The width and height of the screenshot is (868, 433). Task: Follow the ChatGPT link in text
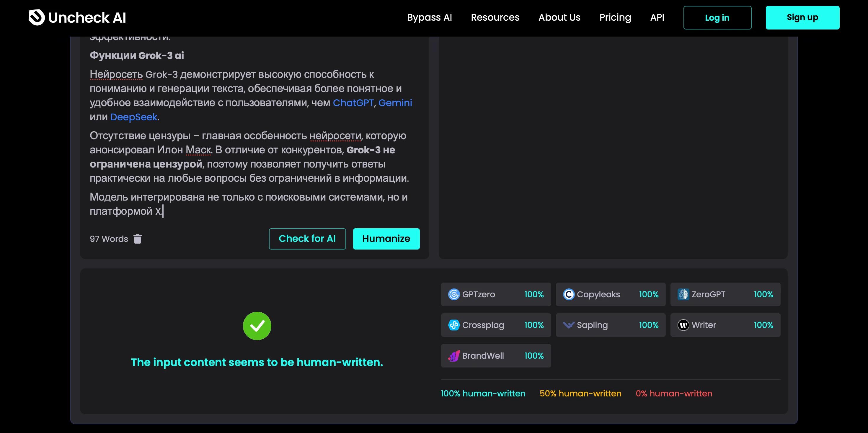[353, 103]
